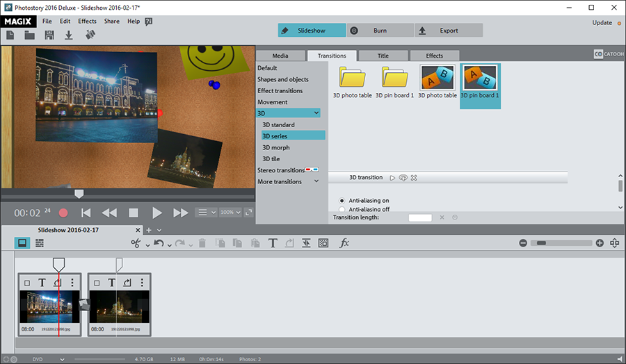
Task: Switch to storyboard view mode
Action: click(22, 243)
